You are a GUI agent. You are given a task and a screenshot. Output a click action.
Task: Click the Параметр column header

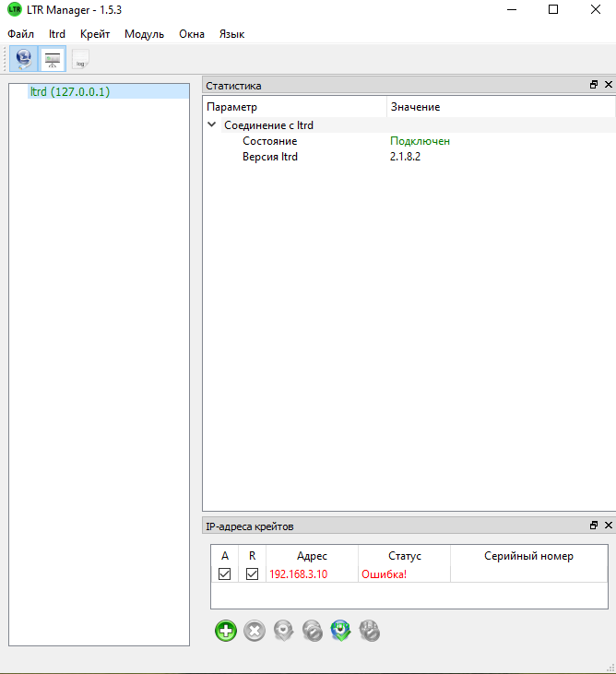point(295,107)
